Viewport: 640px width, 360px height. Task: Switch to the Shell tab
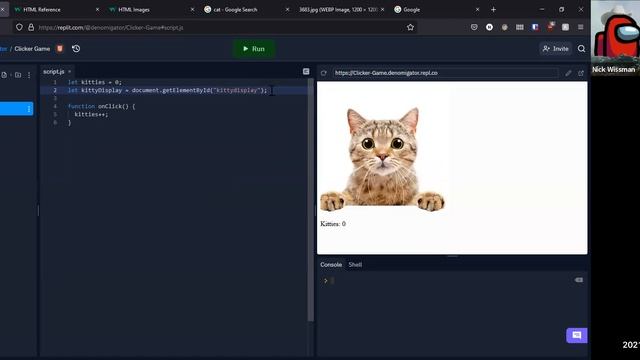click(355, 264)
